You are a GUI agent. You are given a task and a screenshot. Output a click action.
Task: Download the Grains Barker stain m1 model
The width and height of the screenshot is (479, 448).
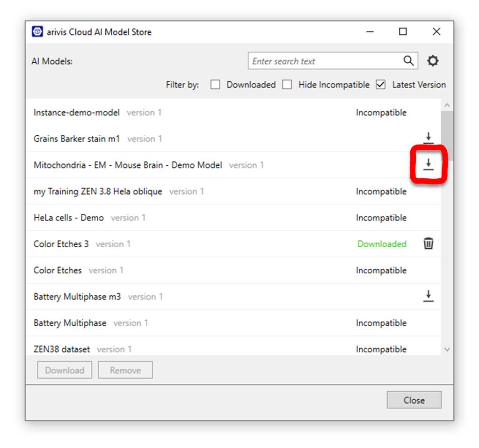point(428,137)
